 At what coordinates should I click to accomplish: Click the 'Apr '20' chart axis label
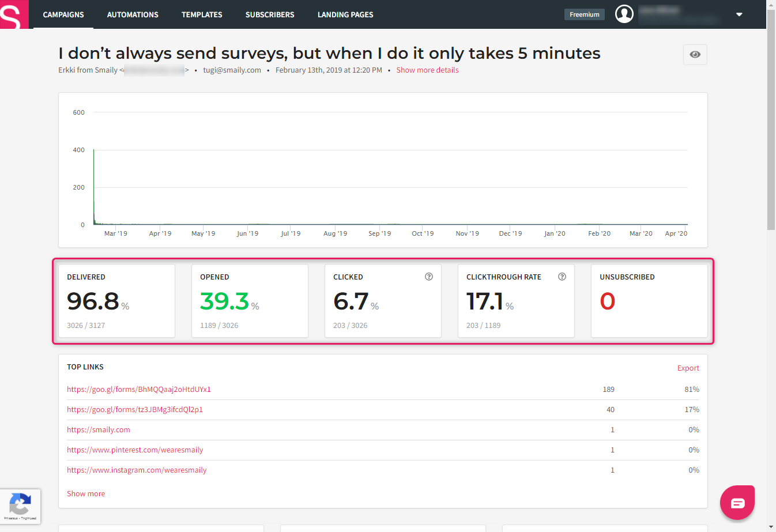click(676, 233)
